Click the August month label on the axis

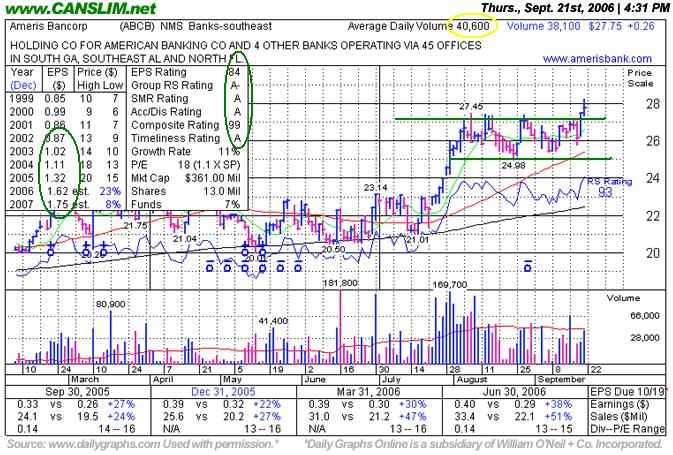point(472,380)
